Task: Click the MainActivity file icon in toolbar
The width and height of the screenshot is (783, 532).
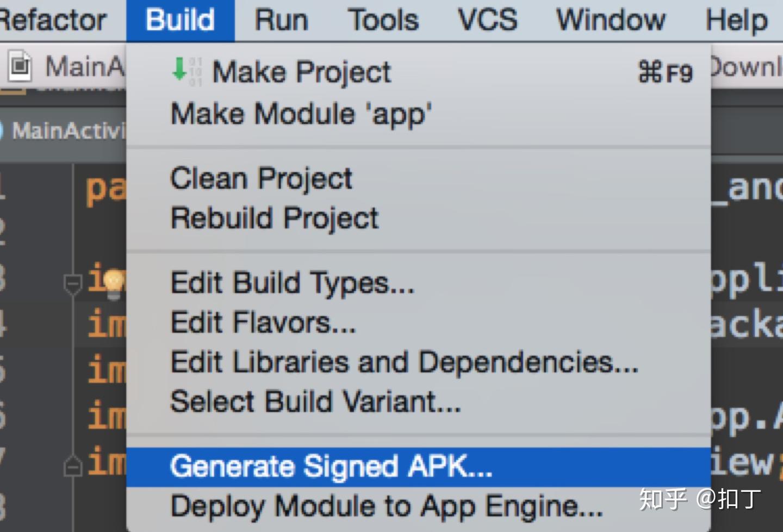Action: (x=20, y=66)
